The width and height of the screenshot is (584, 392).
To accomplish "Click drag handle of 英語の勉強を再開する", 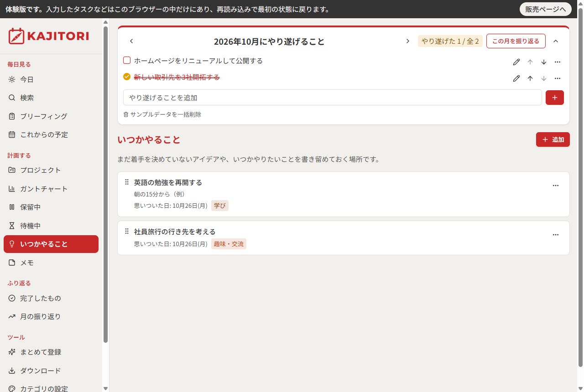I will (127, 182).
